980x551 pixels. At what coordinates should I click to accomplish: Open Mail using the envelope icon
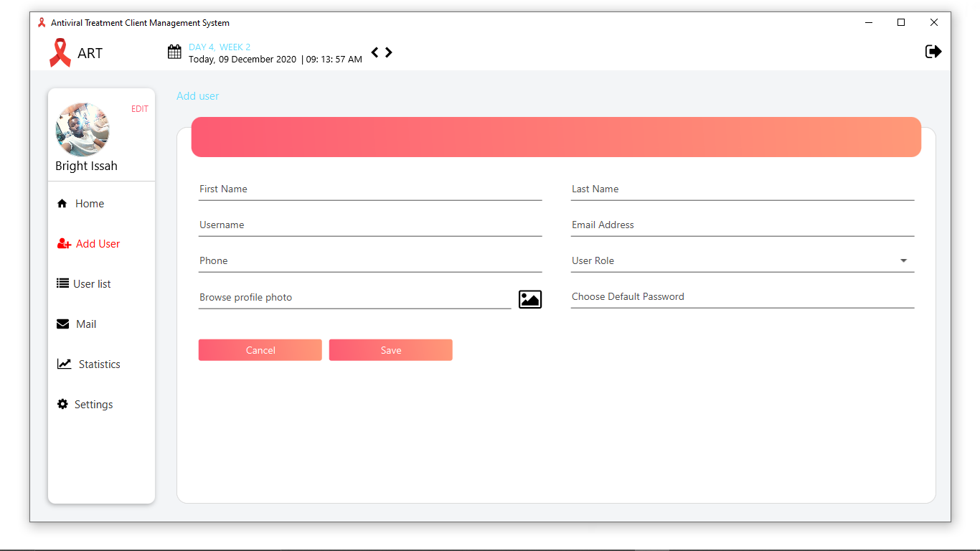(62, 324)
